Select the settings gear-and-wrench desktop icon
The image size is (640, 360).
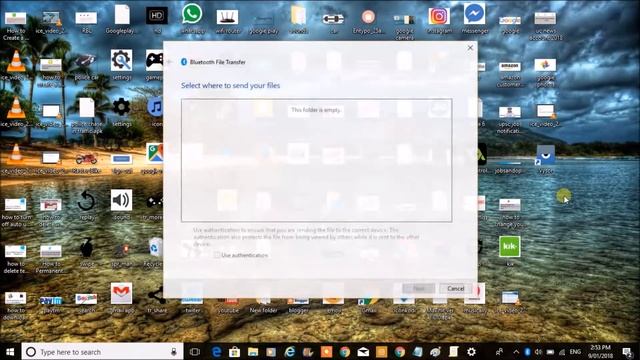[121, 64]
